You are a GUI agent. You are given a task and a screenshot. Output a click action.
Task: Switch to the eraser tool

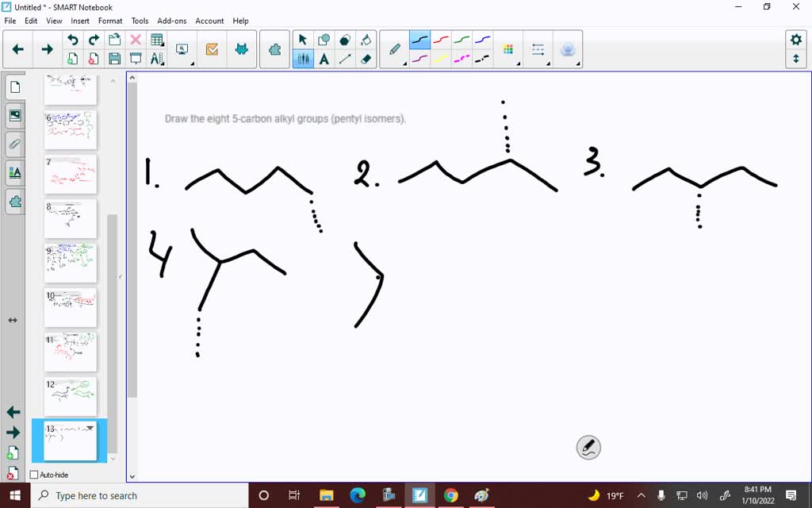click(x=365, y=58)
